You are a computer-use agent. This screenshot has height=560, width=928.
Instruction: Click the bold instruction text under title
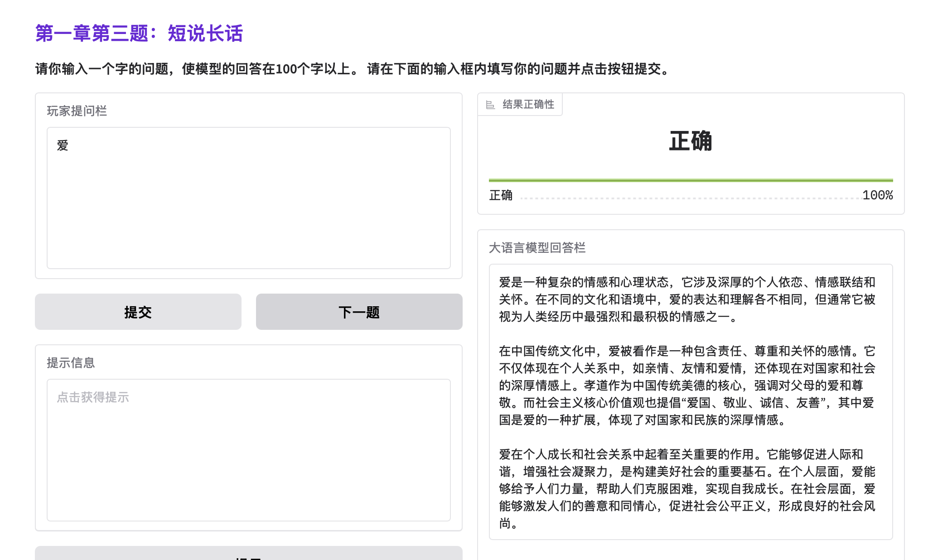[x=353, y=69]
